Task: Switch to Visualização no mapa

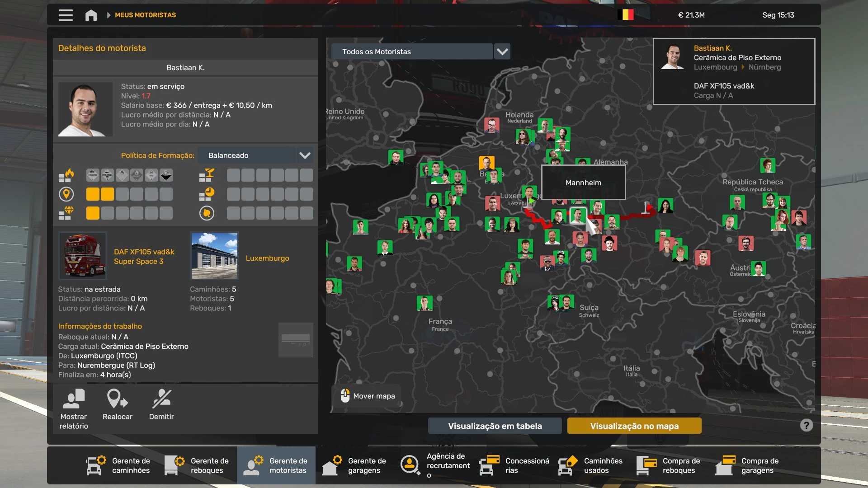Action: (634, 426)
